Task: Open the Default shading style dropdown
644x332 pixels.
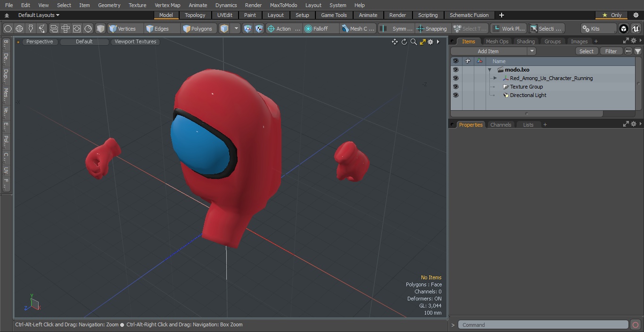Action: 84,41
